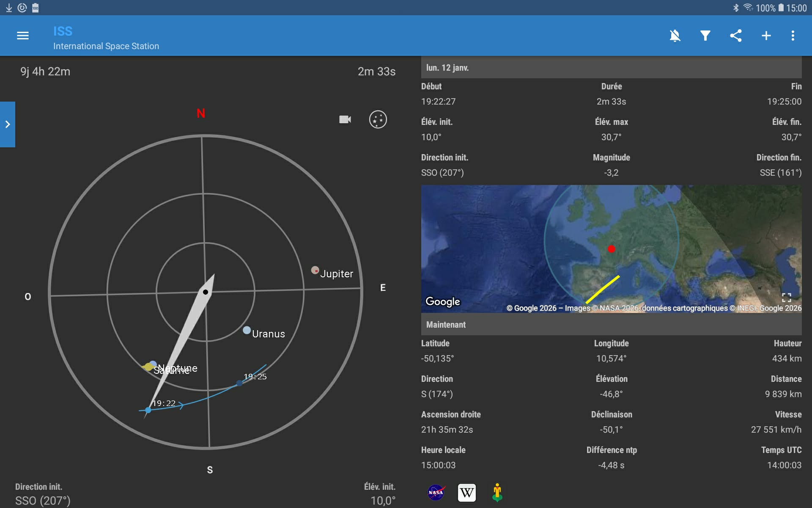The height and width of the screenshot is (508, 812).
Task: Select the 19:22 pass start marker
Action: (148, 410)
